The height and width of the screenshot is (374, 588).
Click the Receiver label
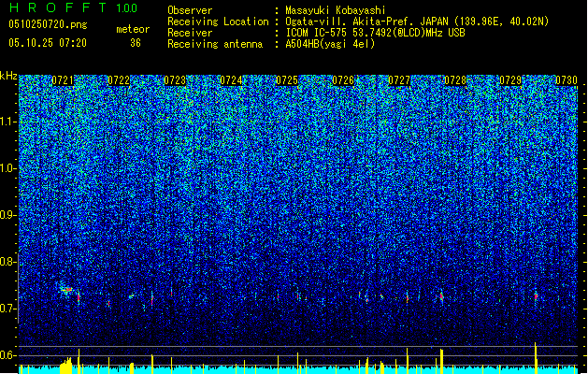190,33
